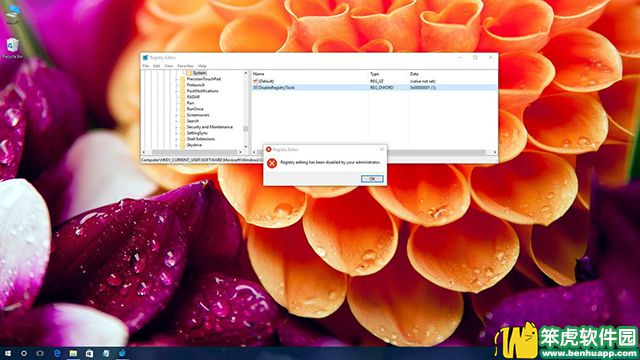Select the Shell Extensions key
The image size is (640, 360).
tap(201, 139)
